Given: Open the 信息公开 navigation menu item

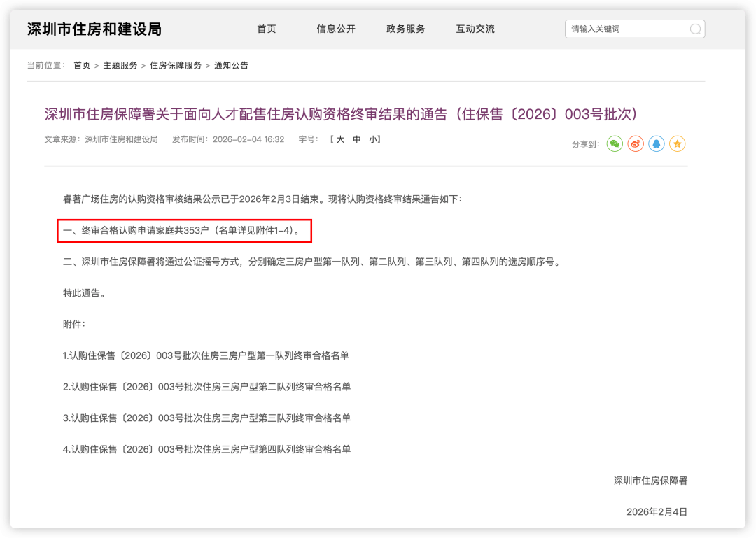Looking at the screenshot, I should click(336, 29).
